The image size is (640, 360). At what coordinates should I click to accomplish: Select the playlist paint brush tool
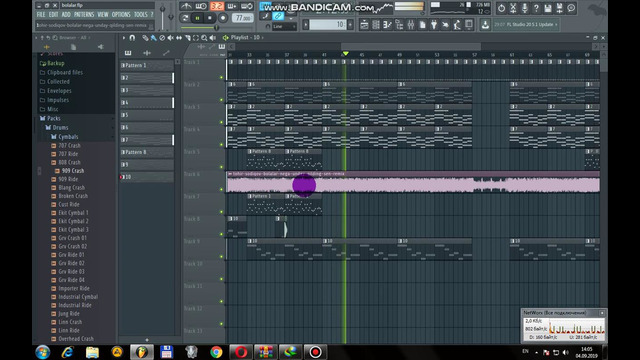[x=153, y=38]
